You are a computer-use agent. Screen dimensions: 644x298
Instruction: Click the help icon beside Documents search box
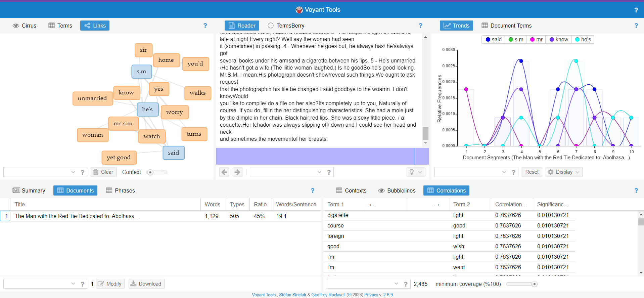tap(83, 284)
